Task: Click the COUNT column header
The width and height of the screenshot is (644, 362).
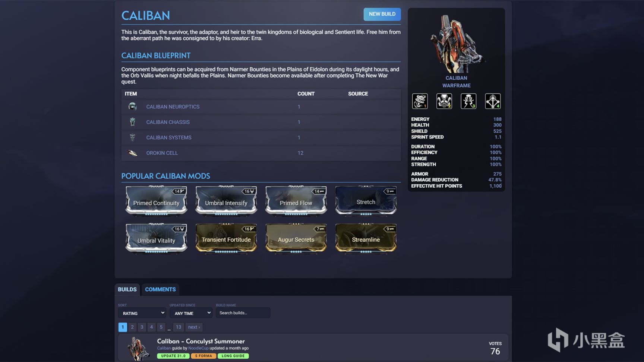Action: click(306, 94)
